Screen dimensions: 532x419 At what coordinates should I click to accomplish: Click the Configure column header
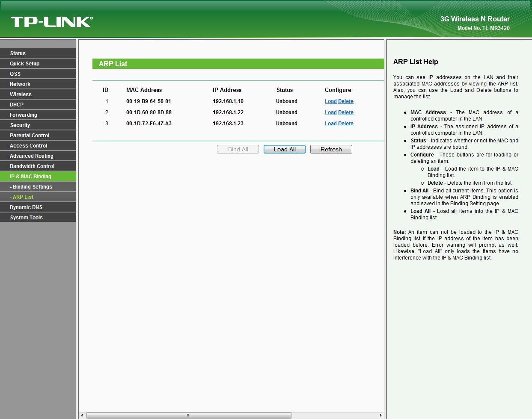[x=338, y=90]
